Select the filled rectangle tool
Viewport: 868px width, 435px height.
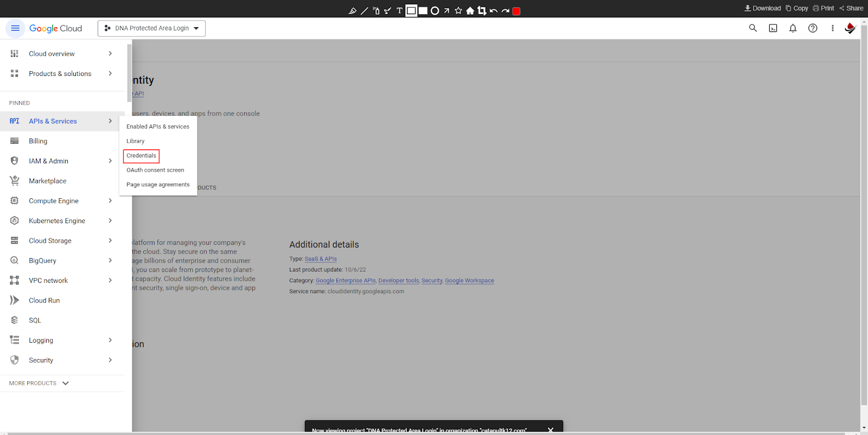coord(423,11)
